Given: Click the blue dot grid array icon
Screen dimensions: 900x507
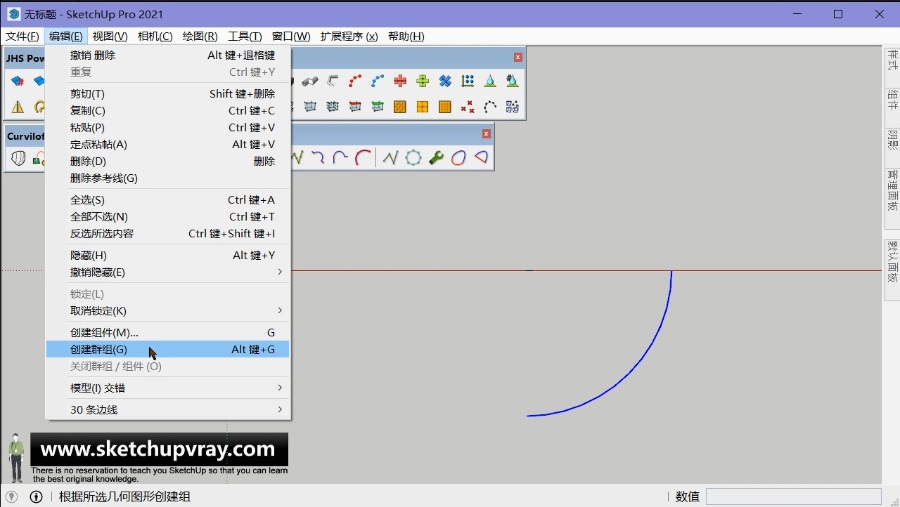Looking at the screenshot, I should click(467, 81).
